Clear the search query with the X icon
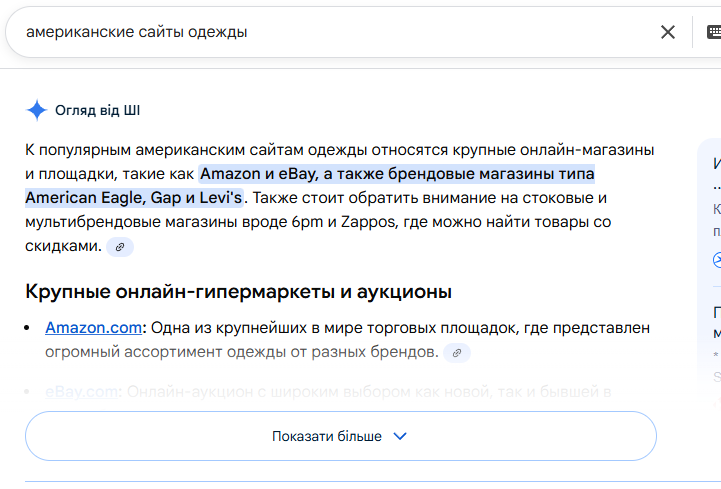 (668, 32)
